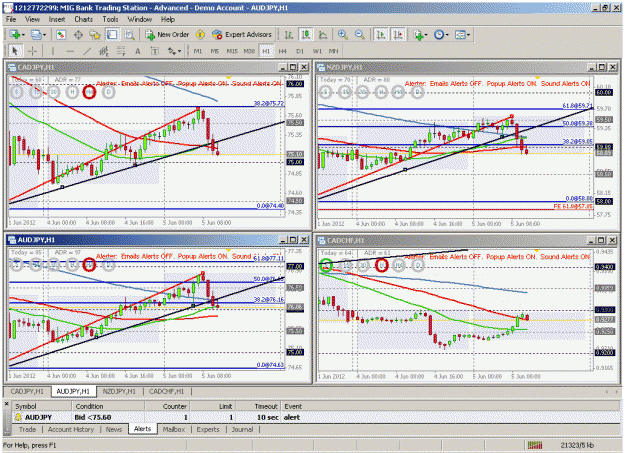The width and height of the screenshot is (625, 453).
Task: Switch to the CADJPY,H1 chart tab
Action: (27, 391)
